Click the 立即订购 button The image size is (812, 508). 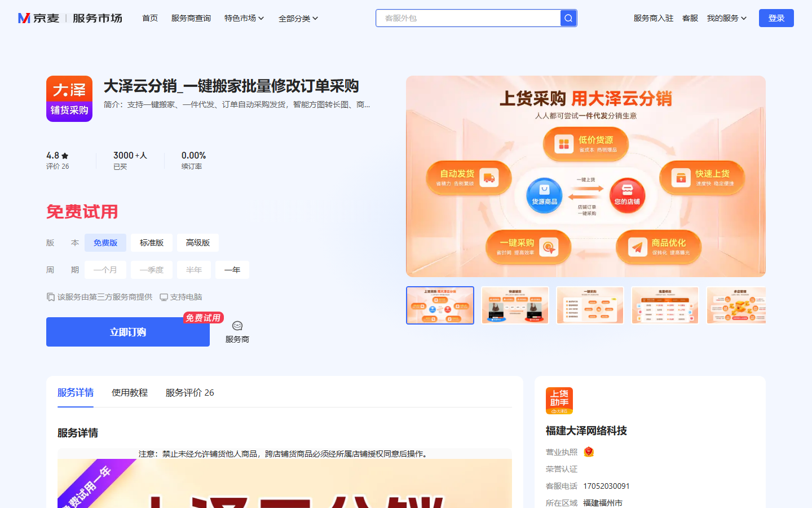point(128,332)
